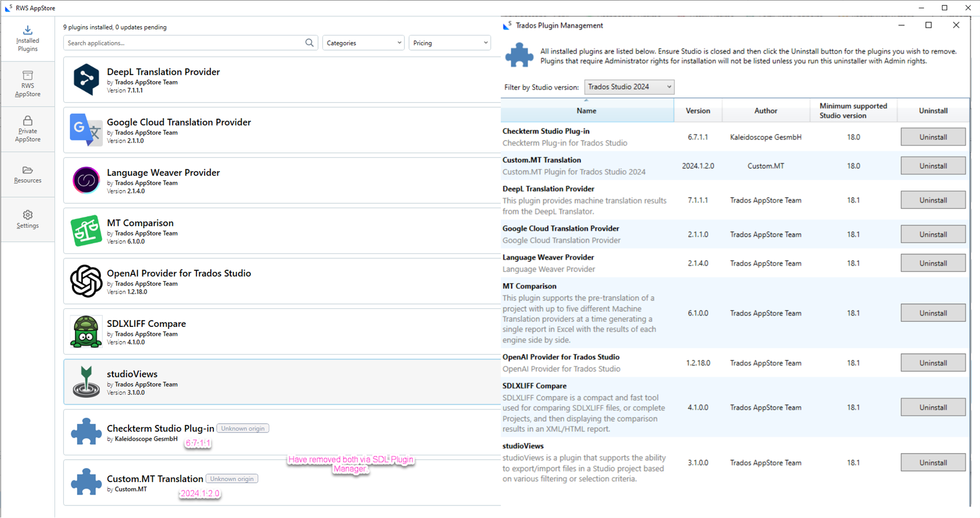Click the Unknown origin badge on Checkterm
Viewport: 980px width, 518px height.
click(242, 428)
